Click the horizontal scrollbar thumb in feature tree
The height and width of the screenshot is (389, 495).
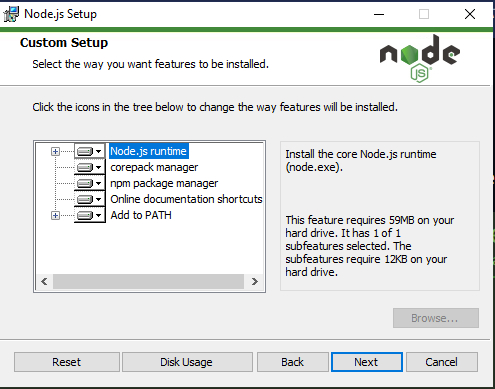148,282
